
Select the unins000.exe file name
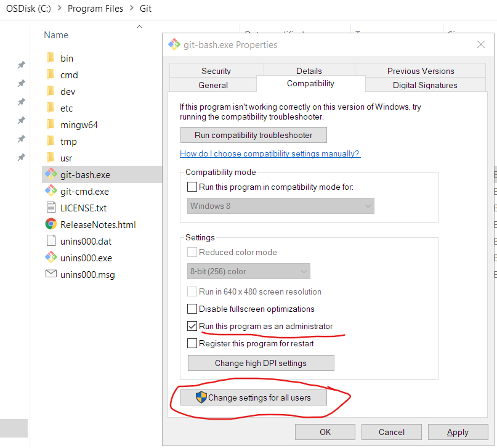click(x=86, y=258)
